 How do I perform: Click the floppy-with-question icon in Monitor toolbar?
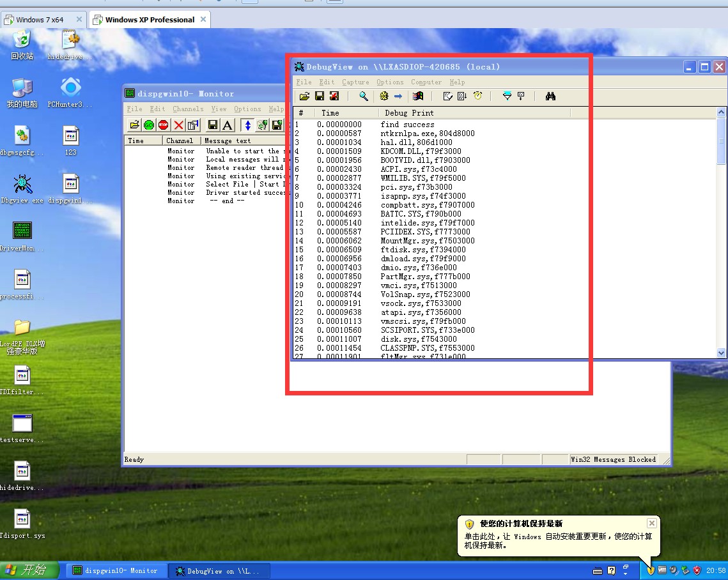[x=277, y=125]
